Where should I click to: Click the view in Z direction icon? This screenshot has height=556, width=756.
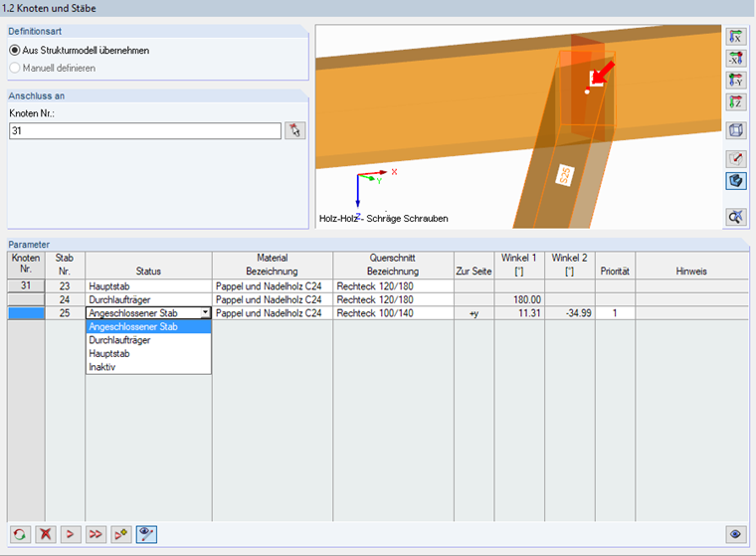point(736,101)
